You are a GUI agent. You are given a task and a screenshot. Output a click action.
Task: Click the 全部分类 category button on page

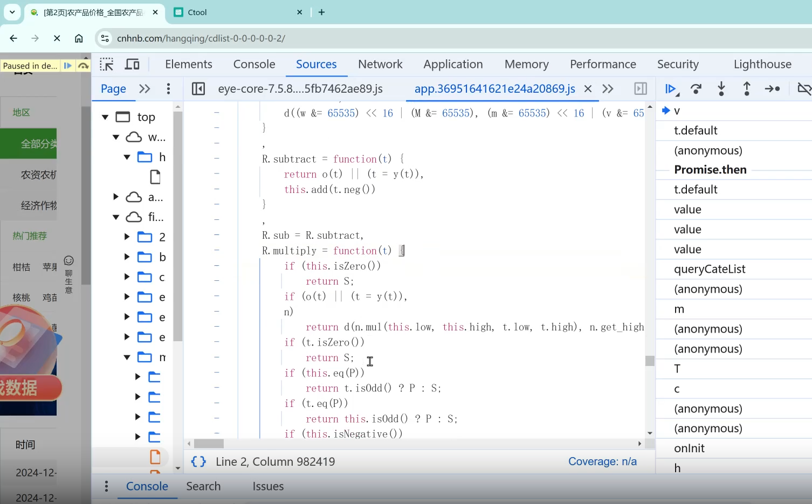point(28,144)
